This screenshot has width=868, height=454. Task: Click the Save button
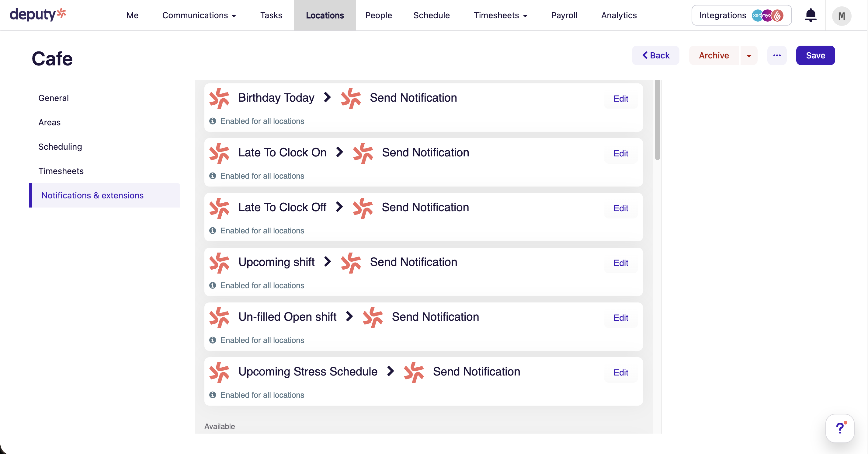pyautogui.click(x=815, y=55)
